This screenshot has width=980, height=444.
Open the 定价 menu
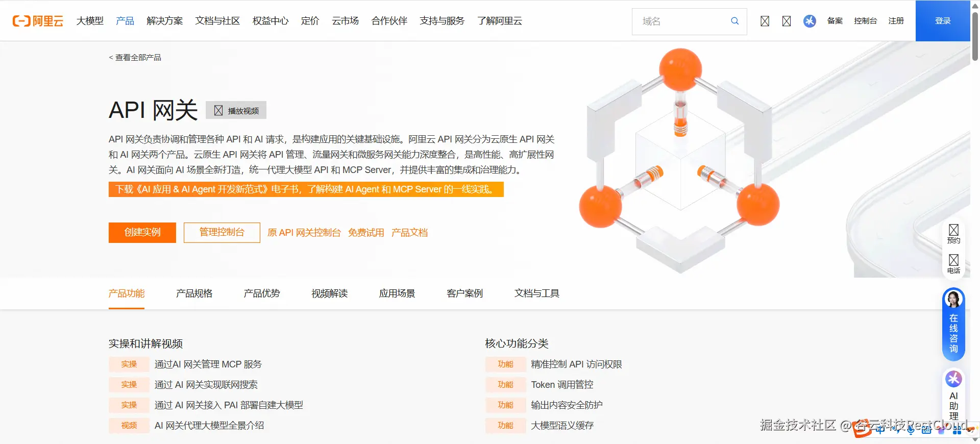point(310,21)
